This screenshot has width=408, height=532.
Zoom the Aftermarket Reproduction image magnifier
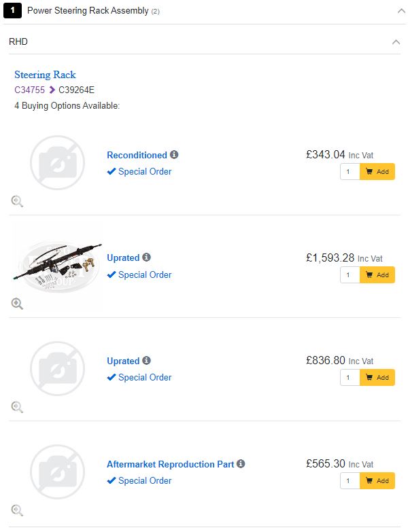coord(17,510)
